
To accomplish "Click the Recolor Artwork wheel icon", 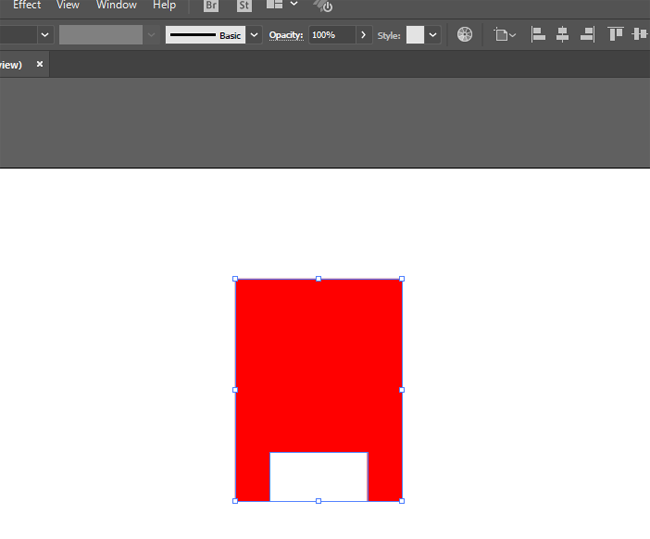I will pyautogui.click(x=465, y=34).
